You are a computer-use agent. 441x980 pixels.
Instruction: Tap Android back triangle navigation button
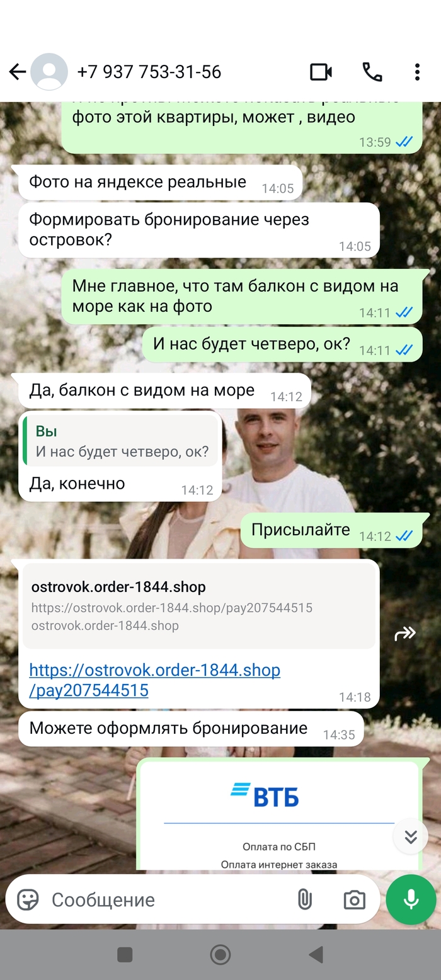pos(316,955)
